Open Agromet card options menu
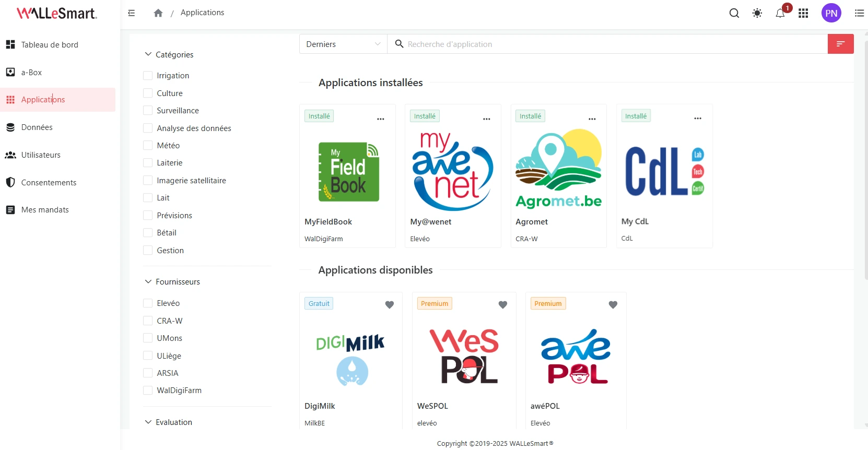 [592, 119]
